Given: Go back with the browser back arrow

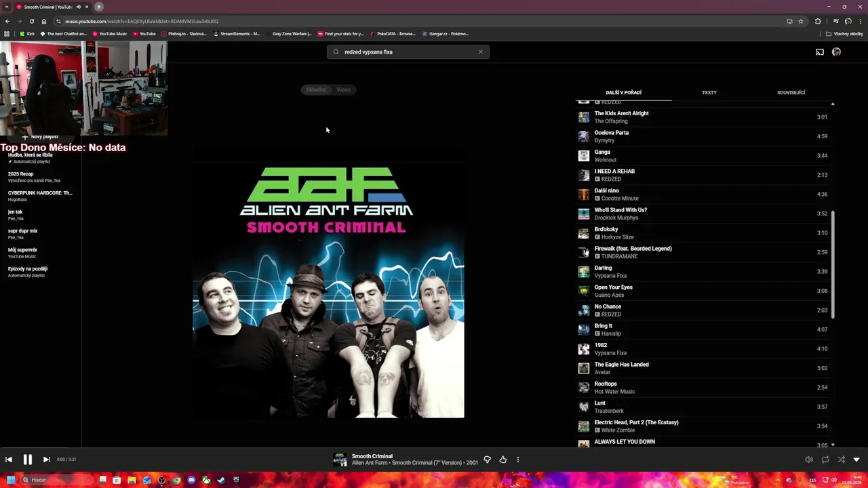Looking at the screenshot, I should [7, 21].
